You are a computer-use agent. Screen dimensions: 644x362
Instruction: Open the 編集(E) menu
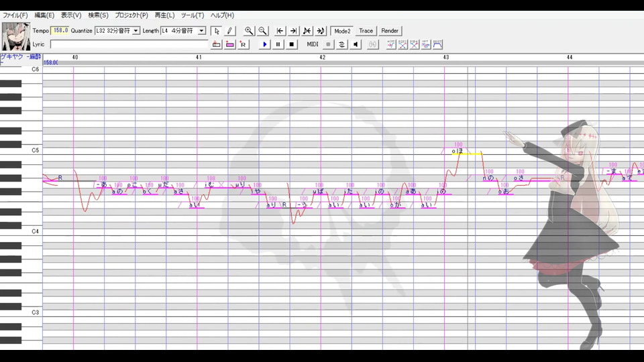coord(44,15)
